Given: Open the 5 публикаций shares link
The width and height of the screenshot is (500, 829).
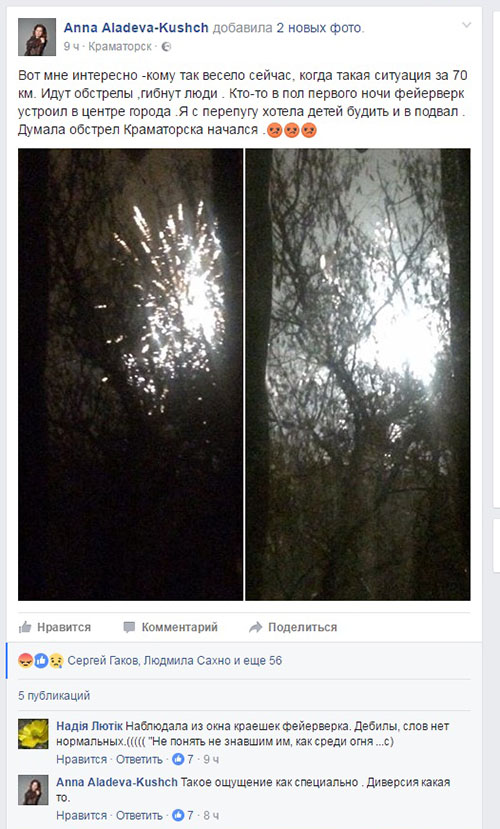Looking at the screenshot, I should pyautogui.click(x=54, y=695).
